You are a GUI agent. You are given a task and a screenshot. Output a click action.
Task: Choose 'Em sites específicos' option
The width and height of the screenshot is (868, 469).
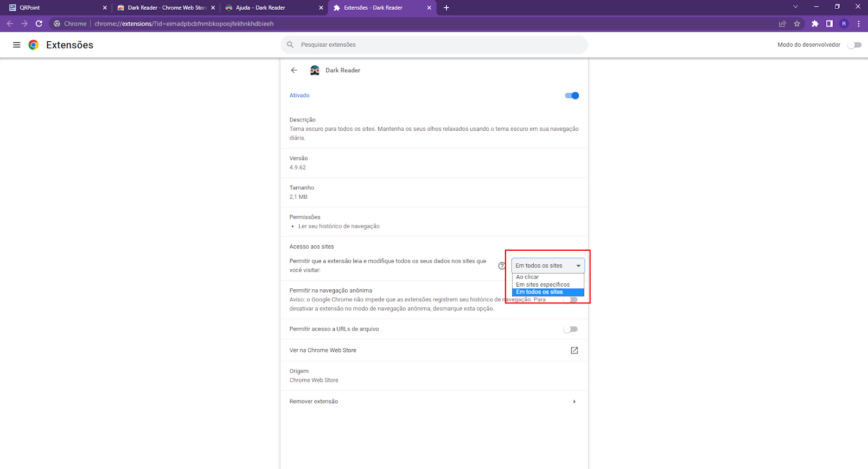[542, 284]
